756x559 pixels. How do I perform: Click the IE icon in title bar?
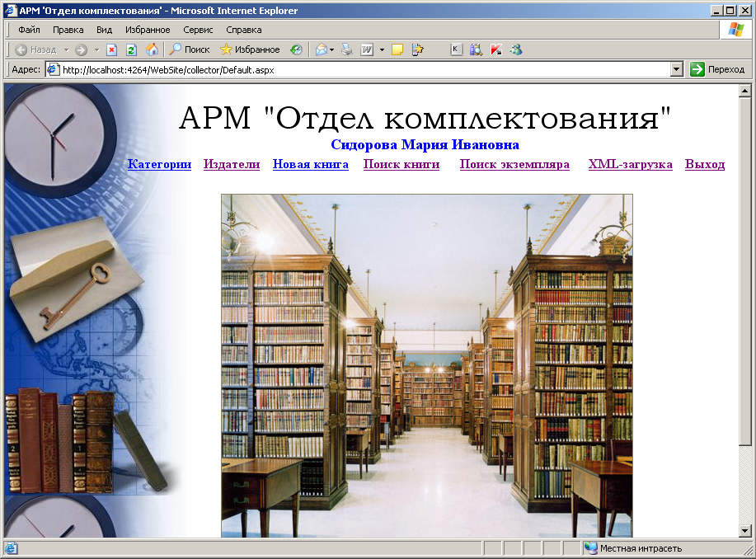pyautogui.click(x=11, y=10)
